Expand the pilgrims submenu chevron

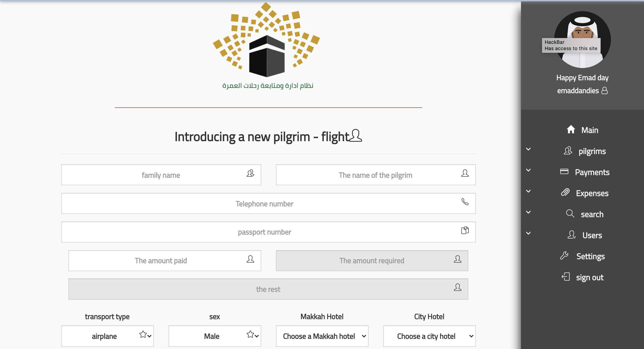click(x=528, y=149)
